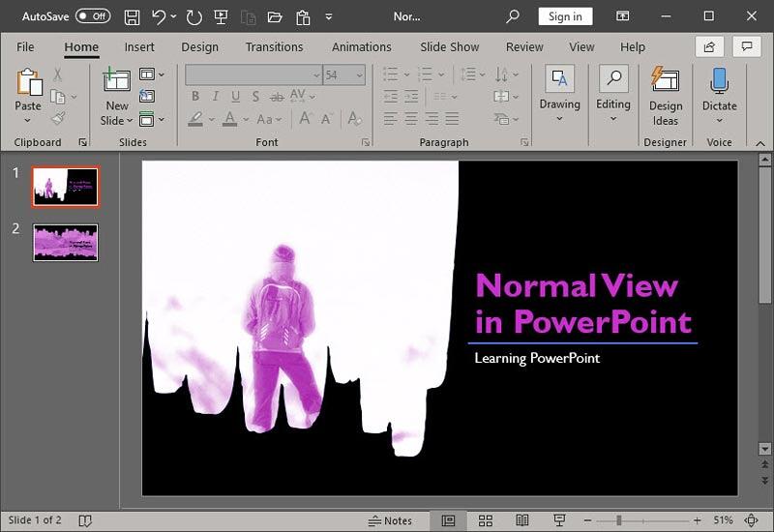Switch to the Animations tab

pos(361,46)
